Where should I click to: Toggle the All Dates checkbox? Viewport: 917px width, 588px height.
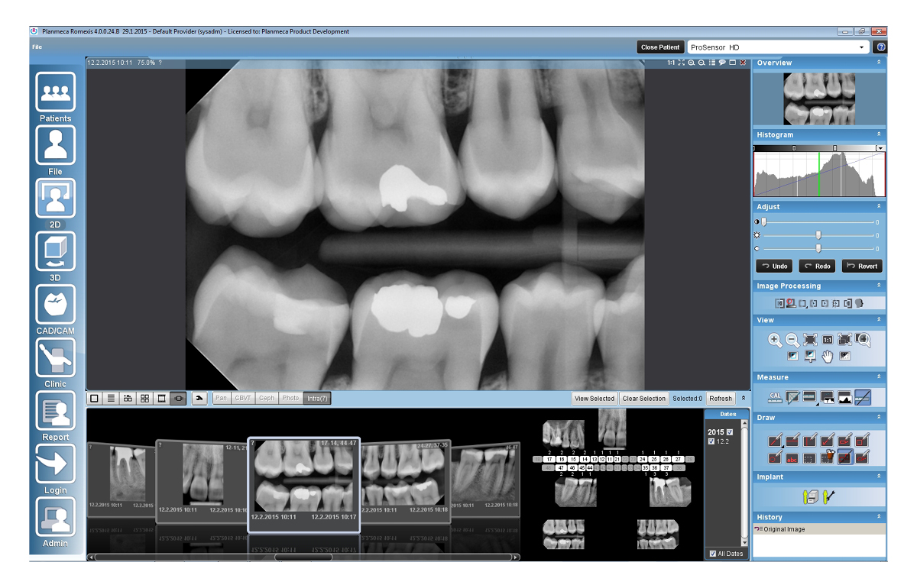click(712, 554)
